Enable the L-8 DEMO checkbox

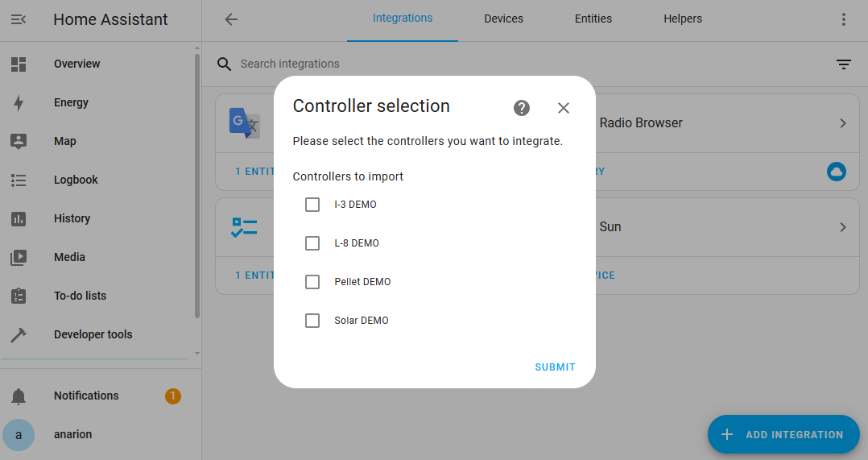[312, 243]
